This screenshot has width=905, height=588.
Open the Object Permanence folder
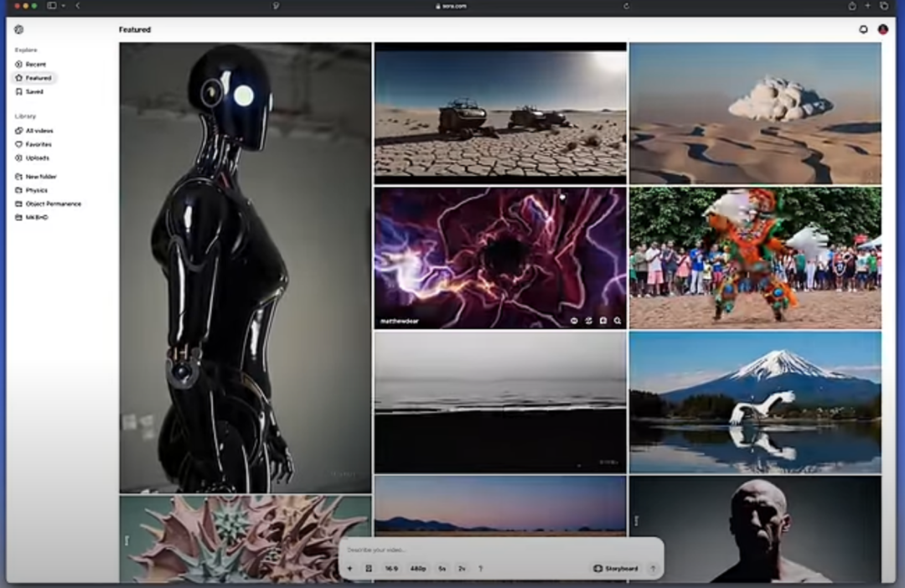coord(53,204)
